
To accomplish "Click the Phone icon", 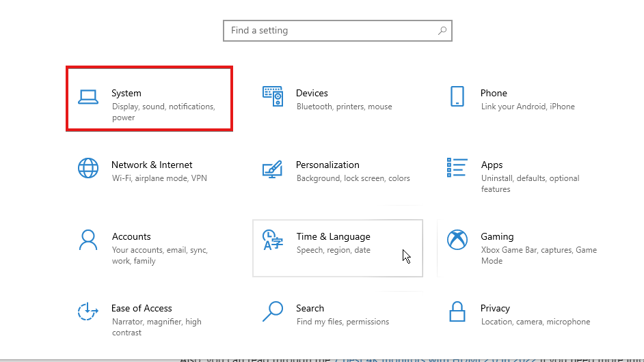I will point(457,96).
